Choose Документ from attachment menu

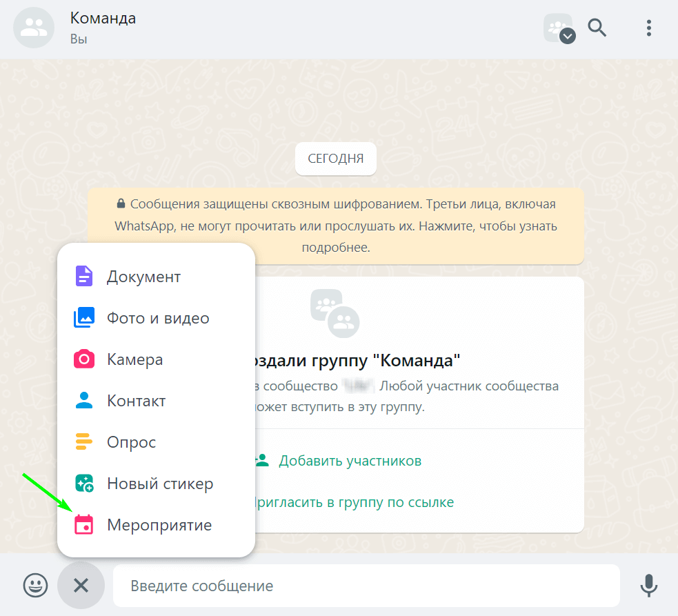[x=156, y=277]
